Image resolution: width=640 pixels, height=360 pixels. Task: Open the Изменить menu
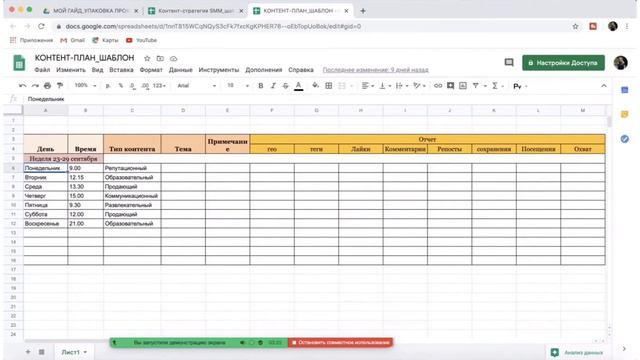pyautogui.click(x=71, y=70)
